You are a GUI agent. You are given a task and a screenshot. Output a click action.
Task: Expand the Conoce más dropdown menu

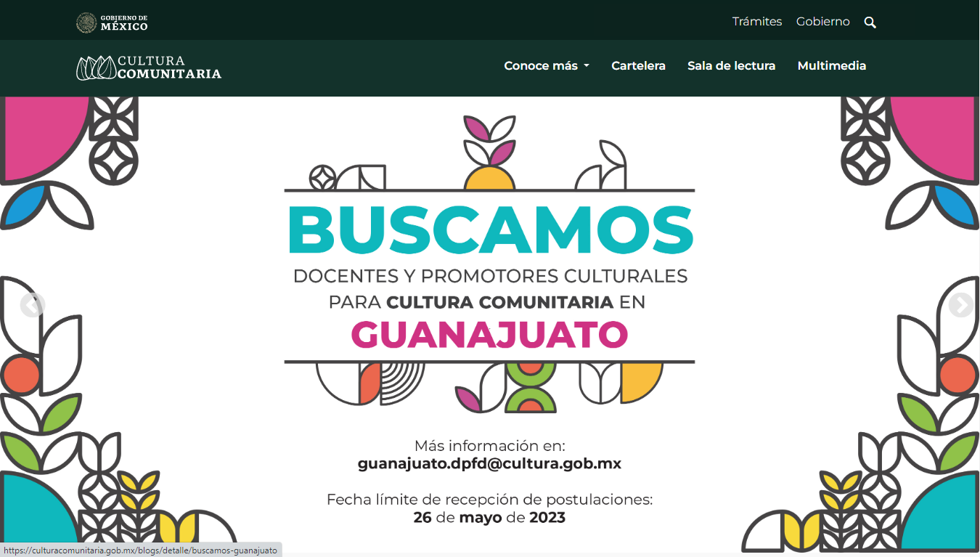point(541,66)
